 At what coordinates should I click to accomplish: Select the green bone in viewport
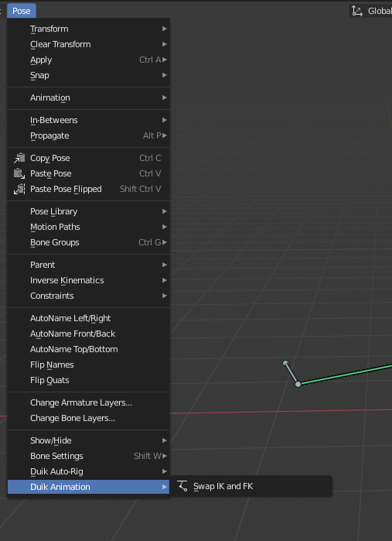click(x=346, y=375)
